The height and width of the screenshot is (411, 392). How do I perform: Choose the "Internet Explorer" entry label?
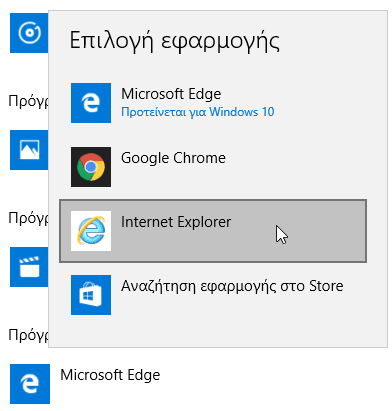click(x=176, y=222)
